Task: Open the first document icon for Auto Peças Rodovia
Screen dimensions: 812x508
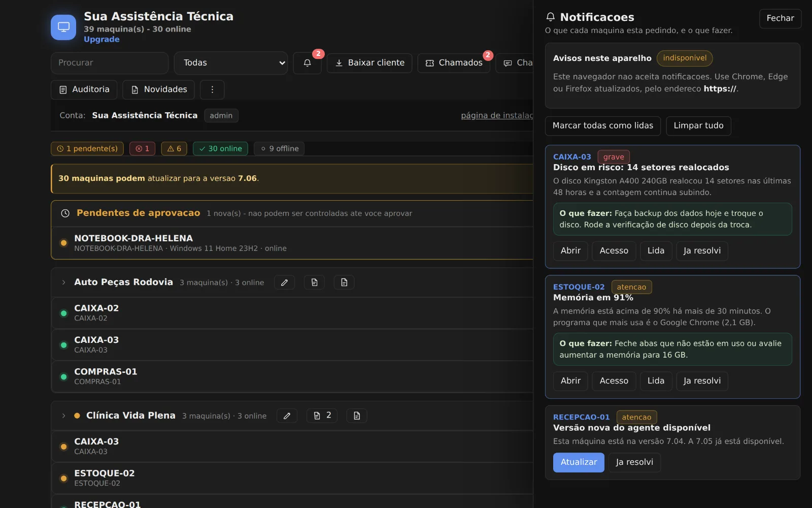Action: tap(314, 282)
